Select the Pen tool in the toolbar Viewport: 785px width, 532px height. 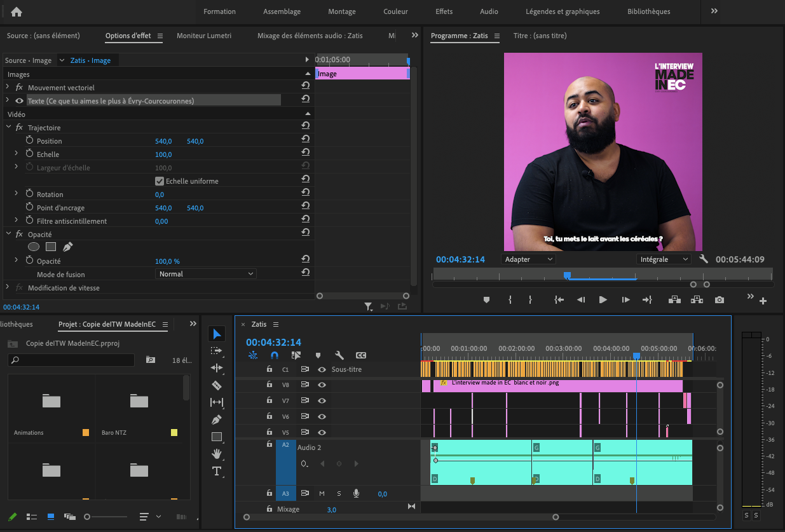pos(217,419)
